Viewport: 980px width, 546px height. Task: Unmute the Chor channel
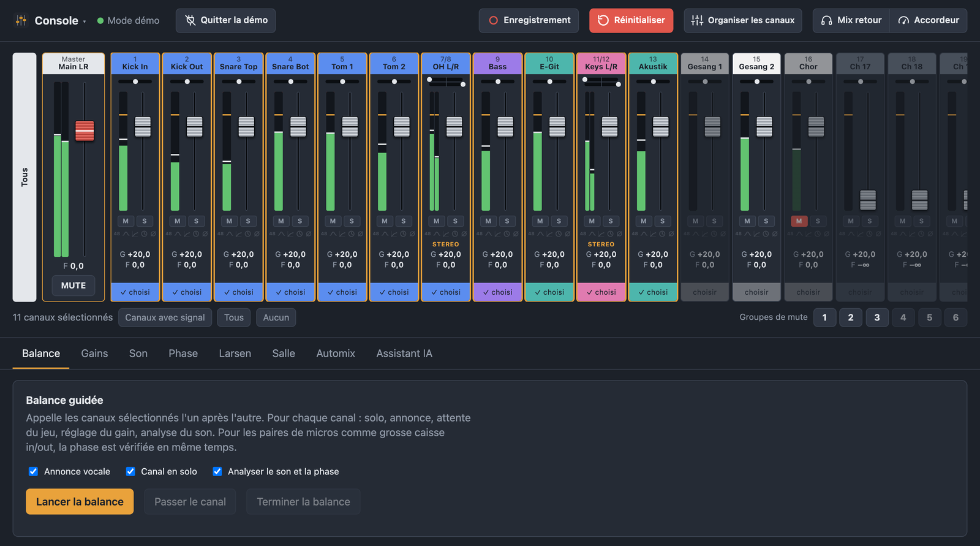(x=799, y=221)
